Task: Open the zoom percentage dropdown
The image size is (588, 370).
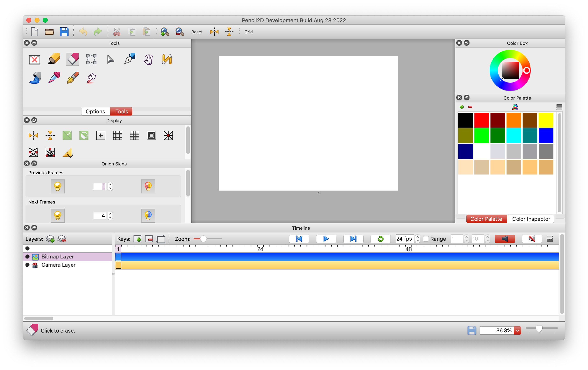Action: point(517,330)
